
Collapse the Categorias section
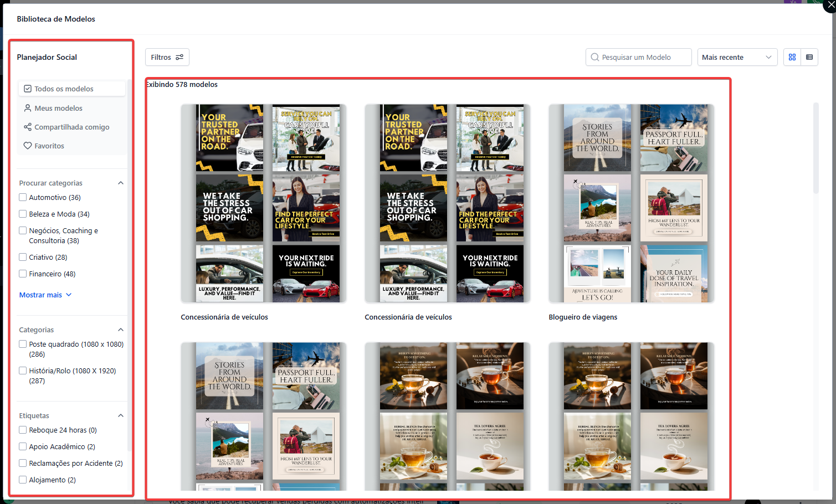pos(121,330)
